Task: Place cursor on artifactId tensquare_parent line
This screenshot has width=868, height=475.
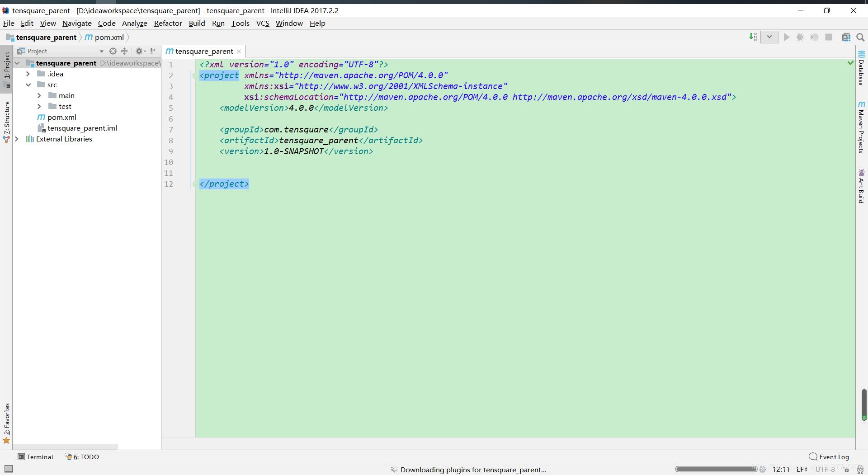Action: 321,141
